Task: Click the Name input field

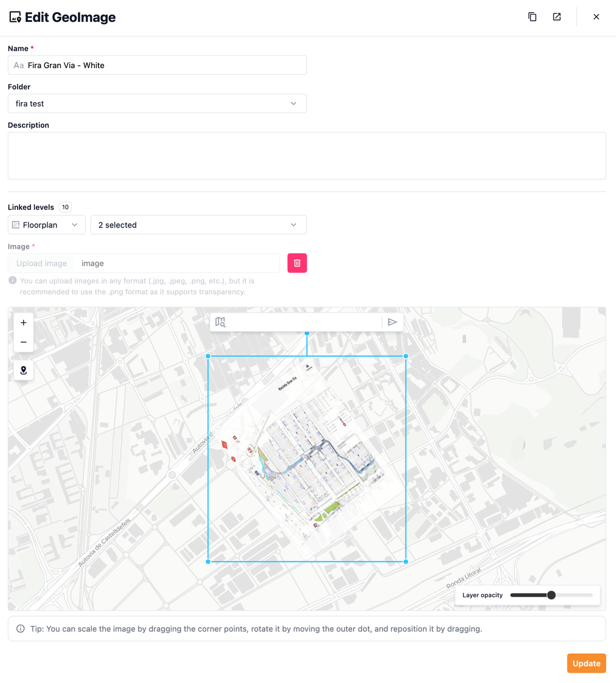Action: (x=164, y=65)
